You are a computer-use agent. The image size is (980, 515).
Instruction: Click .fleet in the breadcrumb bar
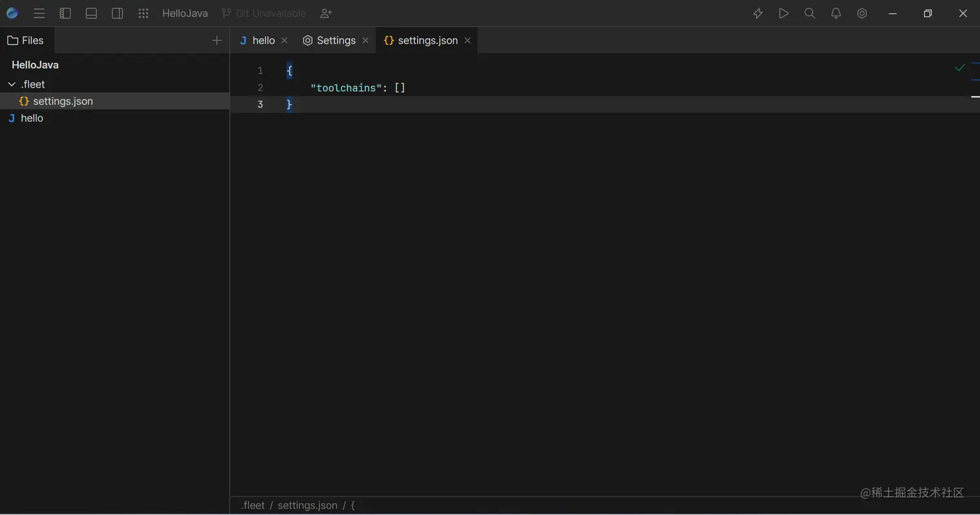pos(253,505)
